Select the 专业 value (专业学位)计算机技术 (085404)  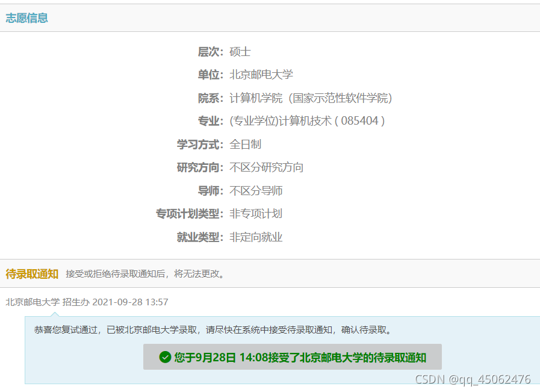(x=307, y=121)
